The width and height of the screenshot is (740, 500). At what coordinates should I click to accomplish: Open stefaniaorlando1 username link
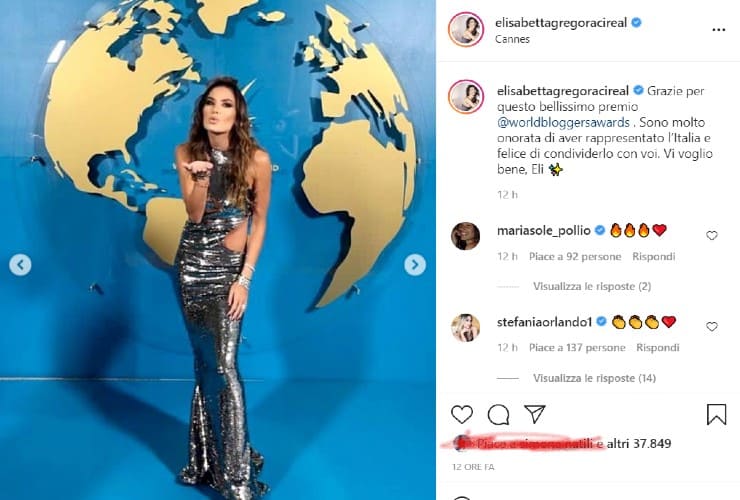pyautogui.click(x=544, y=322)
